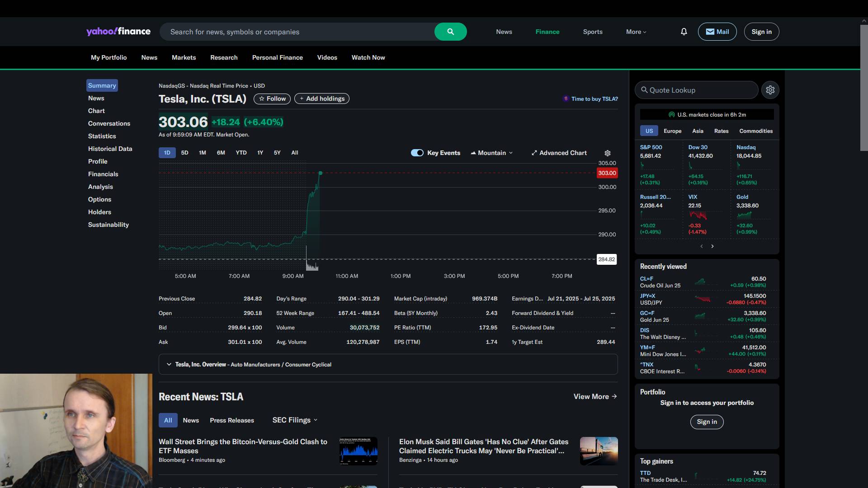Open the Mountain chart type dropdown
The width and height of the screenshot is (868, 488).
pos(491,153)
